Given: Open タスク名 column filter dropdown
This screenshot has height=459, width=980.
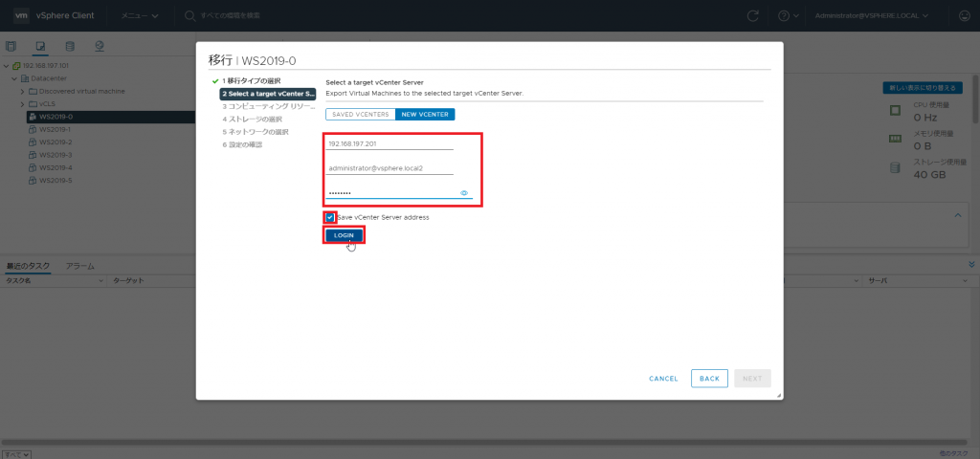Looking at the screenshot, I should (102, 281).
